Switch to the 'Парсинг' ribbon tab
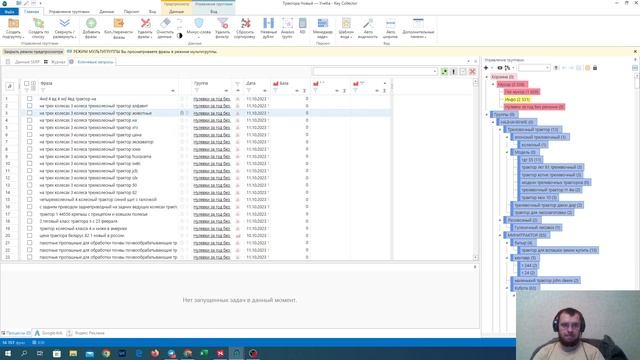This screenshot has height=360, width=640. (131, 12)
